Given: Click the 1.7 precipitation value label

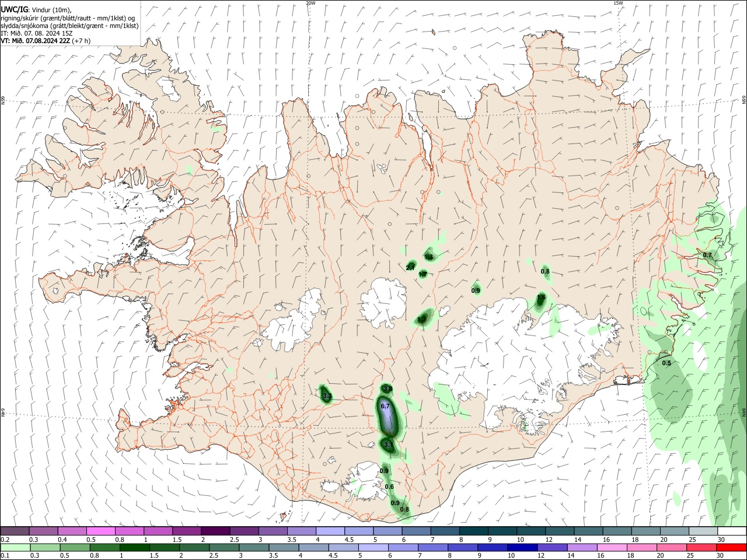Looking at the screenshot, I should point(423,274).
